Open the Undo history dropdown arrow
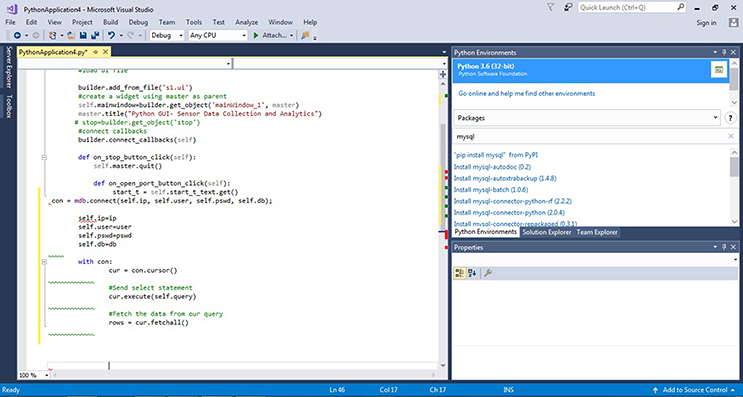Screen dimensions: 743x397 (x=121, y=36)
